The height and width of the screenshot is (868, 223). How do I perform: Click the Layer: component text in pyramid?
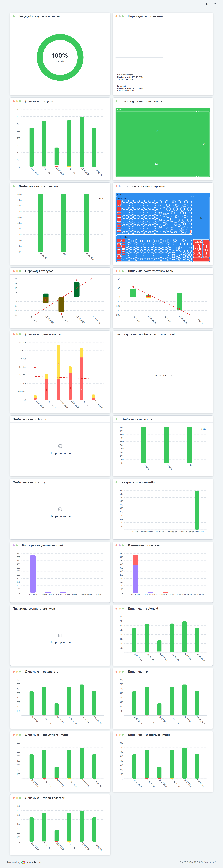point(125,75)
